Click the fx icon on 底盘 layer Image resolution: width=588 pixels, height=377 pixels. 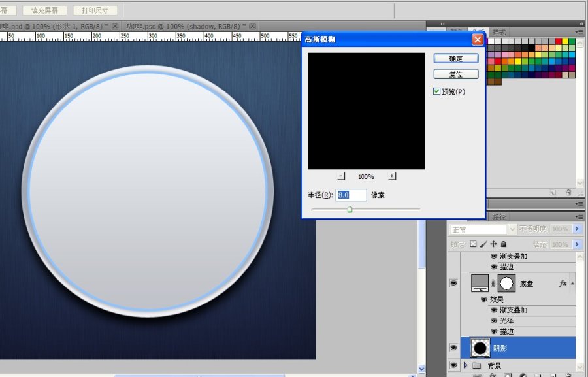pyautogui.click(x=563, y=284)
